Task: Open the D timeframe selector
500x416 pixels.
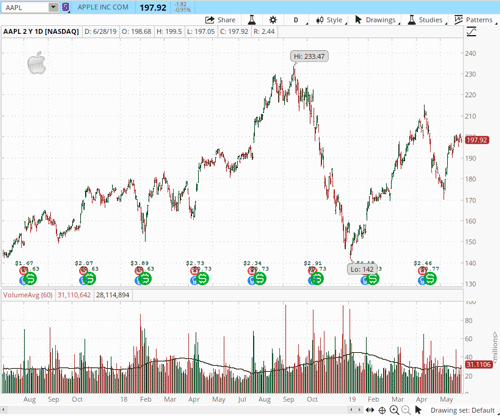Action: [x=296, y=20]
